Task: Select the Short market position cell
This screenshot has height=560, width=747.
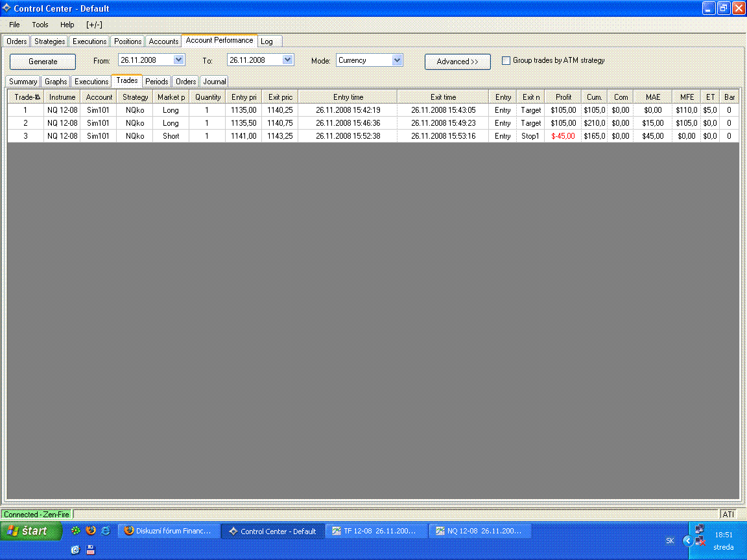Action: point(171,136)
